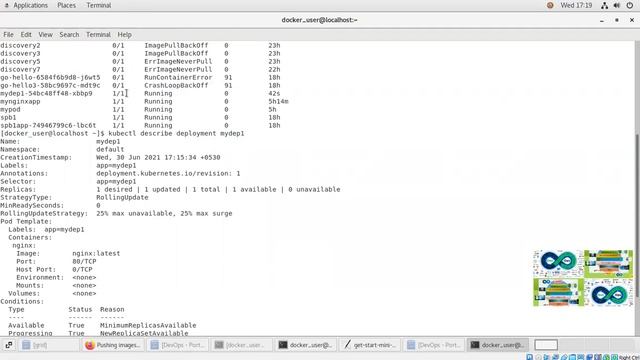Click the Port value 80/TCP

click(84, 261)
